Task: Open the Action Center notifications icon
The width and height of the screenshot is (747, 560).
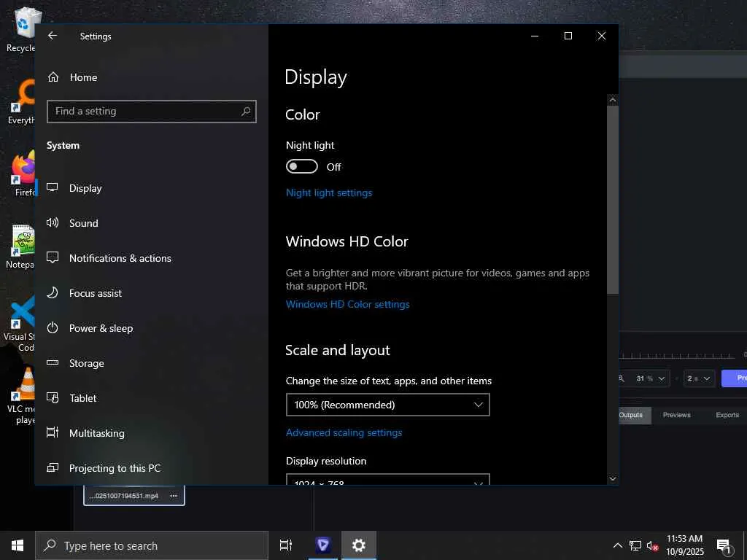Action: tap(724, 545)
